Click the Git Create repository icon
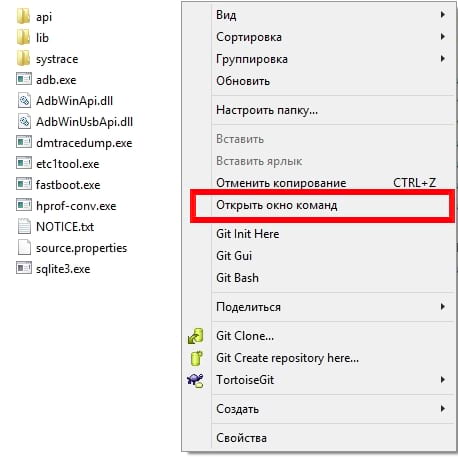This screenshot has width=458, height=457. [196, 358]
